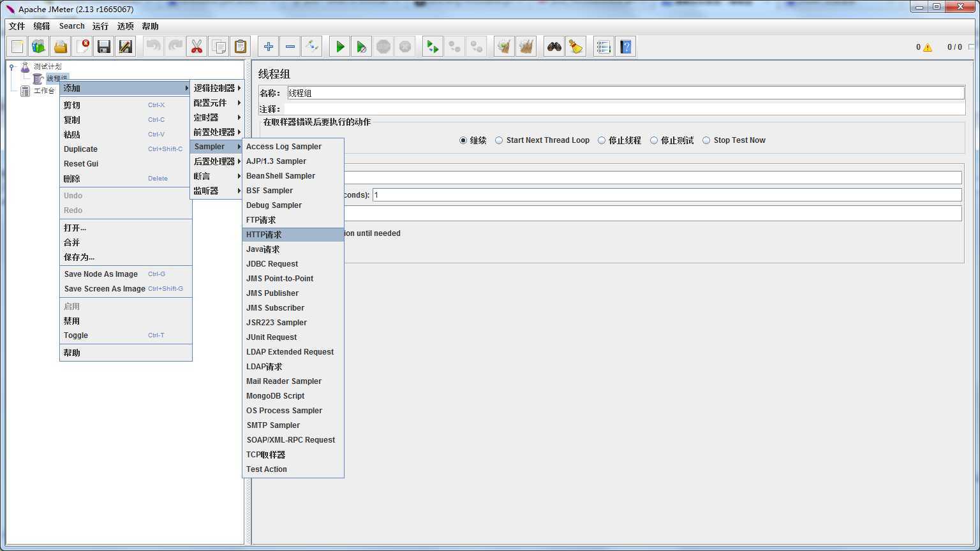Screen dimensions: 980x551
Task: Choose SOAP/XML-RPC Request sampler
Action: [x=293, y=440]
